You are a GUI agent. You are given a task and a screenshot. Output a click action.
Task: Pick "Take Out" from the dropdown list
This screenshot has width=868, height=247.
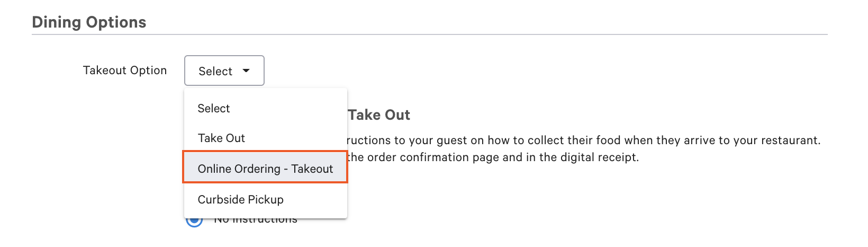[221, 138]
